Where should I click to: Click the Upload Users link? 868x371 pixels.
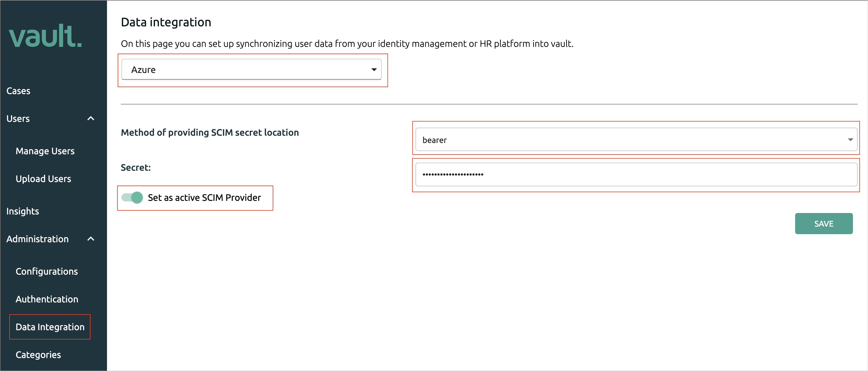[x=43, y=178]
